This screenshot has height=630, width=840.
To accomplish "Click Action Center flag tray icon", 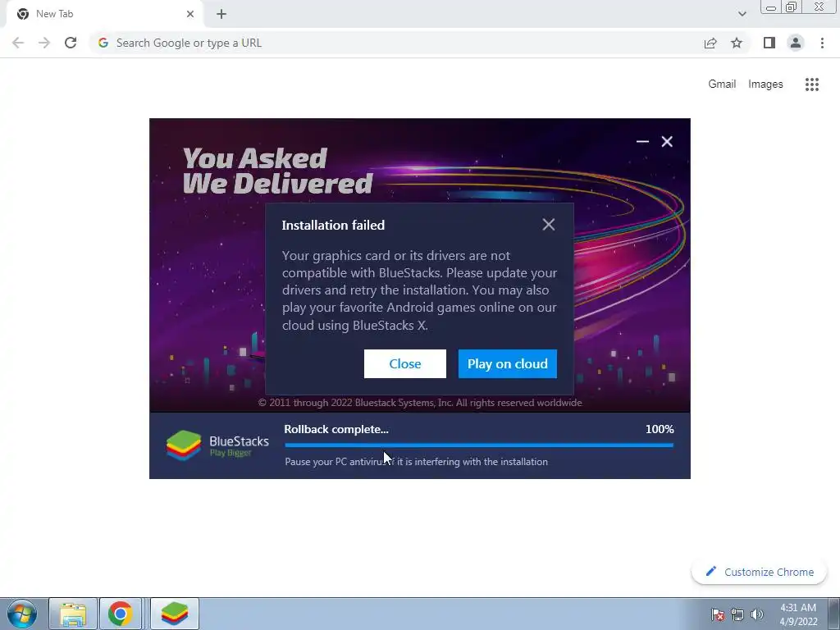I will [x=717, y=614].
